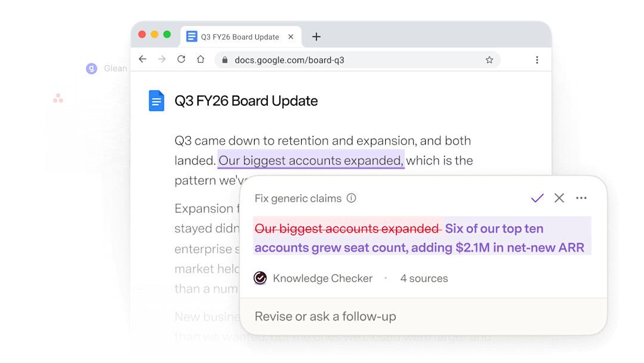Navigate forward with the right arrow
644x363 pixels.
(x=162, y=59)
